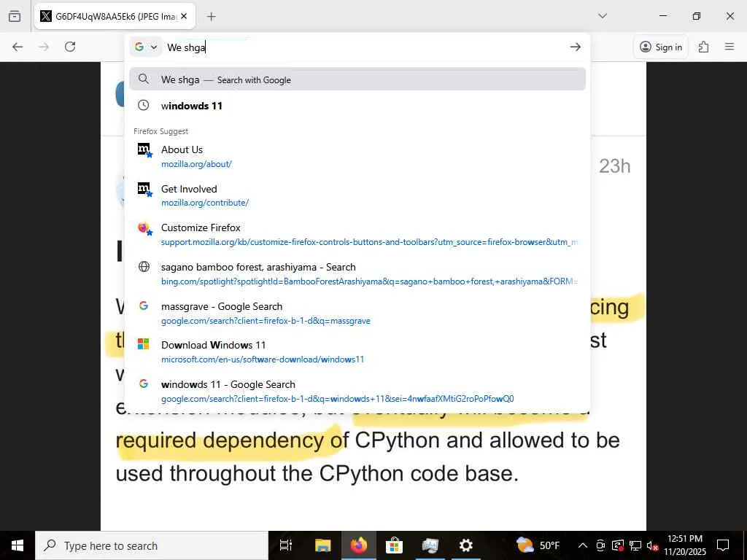Viewport: 747px width, 560px height.
Task: Open the Settings gear on the taskbar
Action: click(465, 545)
